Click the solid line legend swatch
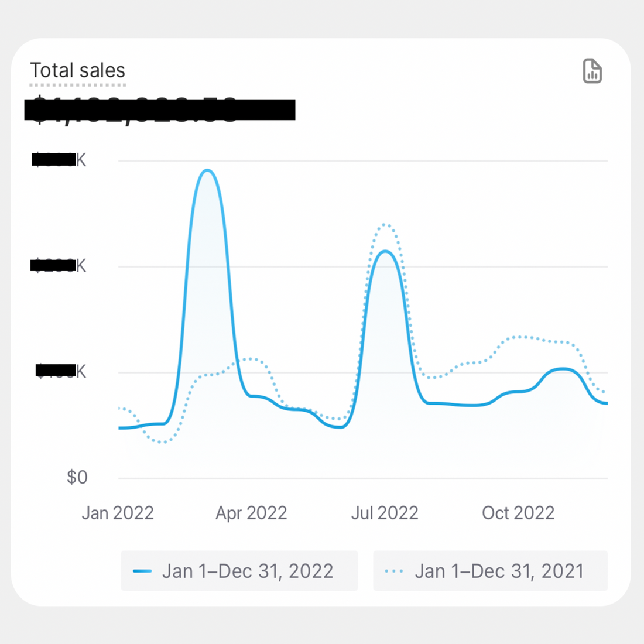Screen dimensions: 644x644 click(x=142, y=571)
